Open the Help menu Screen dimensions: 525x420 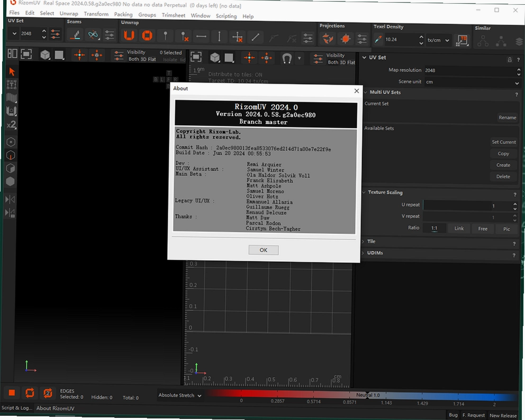tap(248, 16)
